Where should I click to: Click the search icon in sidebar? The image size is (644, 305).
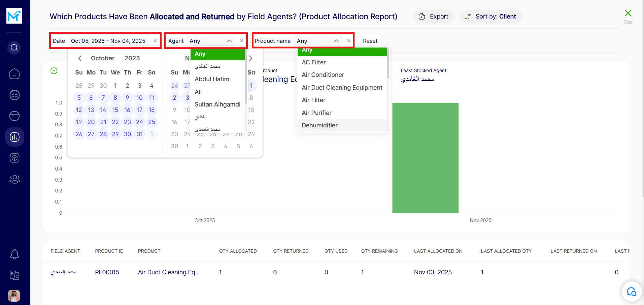(14, 48)
